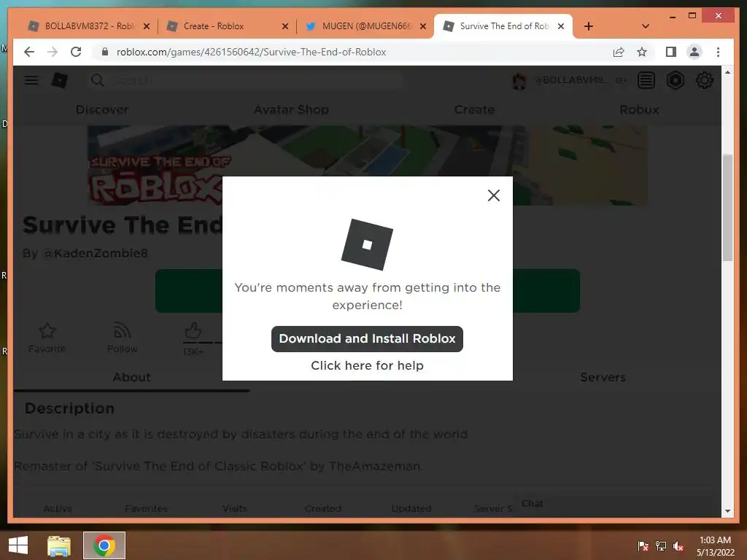Screen dimensions: 747x560
Task: Follow this experience
Action: coord(123,337)
